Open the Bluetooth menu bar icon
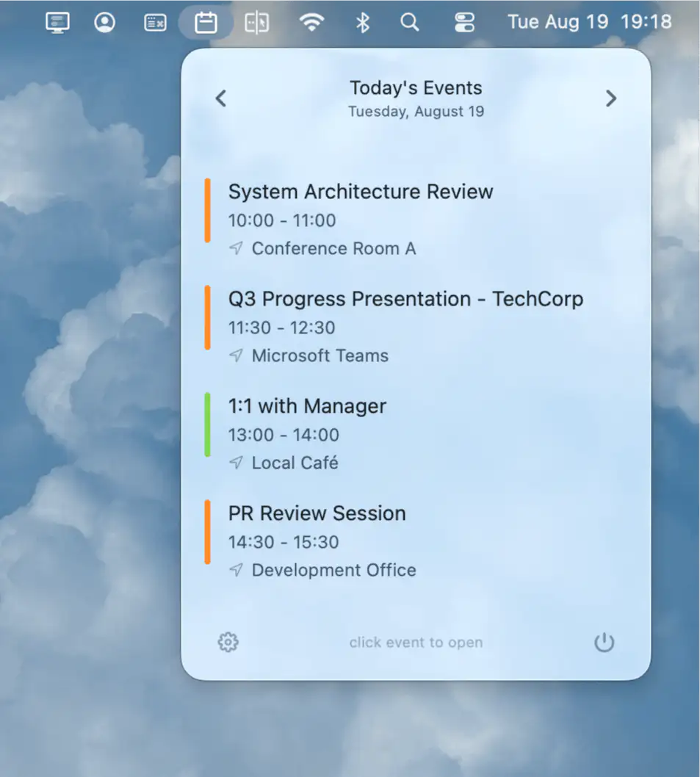Screen dimensions: 700x777 [x=361, y=22]
